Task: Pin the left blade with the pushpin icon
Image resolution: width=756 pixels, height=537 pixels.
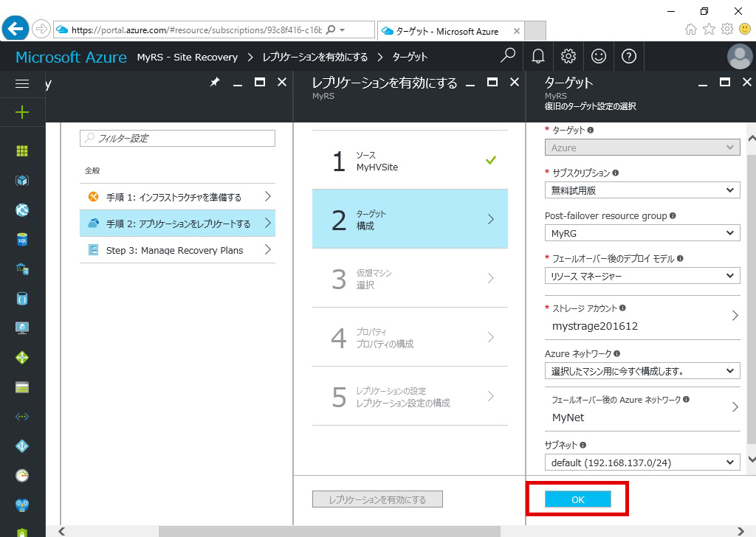Action: (215, 83)
